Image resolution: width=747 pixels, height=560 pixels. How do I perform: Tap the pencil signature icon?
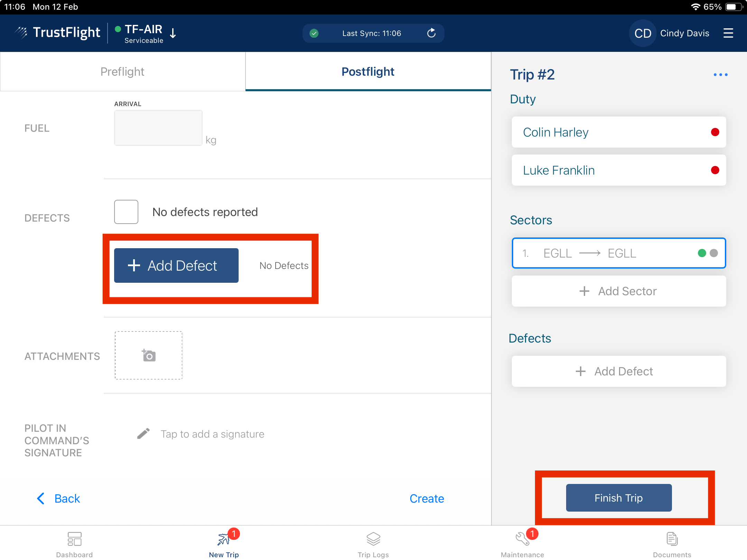143,433
